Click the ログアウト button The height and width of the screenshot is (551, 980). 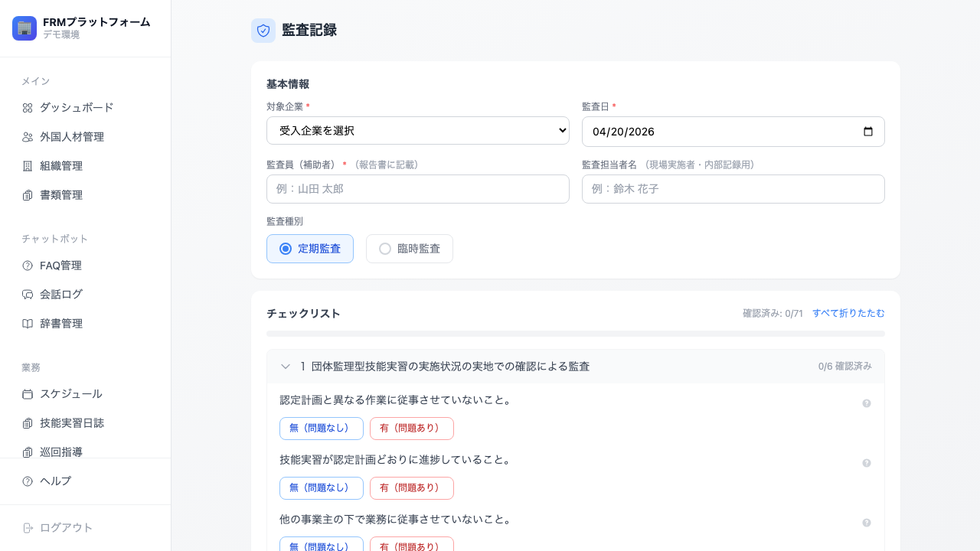86,528
